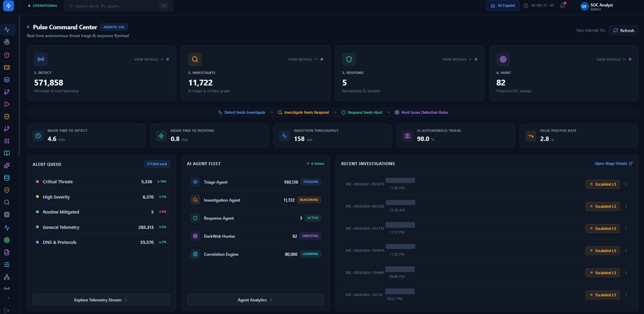Expand View Details on the Respond card
Image resolution: width=644 pixels, height=314 pixels.
click(457, 59)
